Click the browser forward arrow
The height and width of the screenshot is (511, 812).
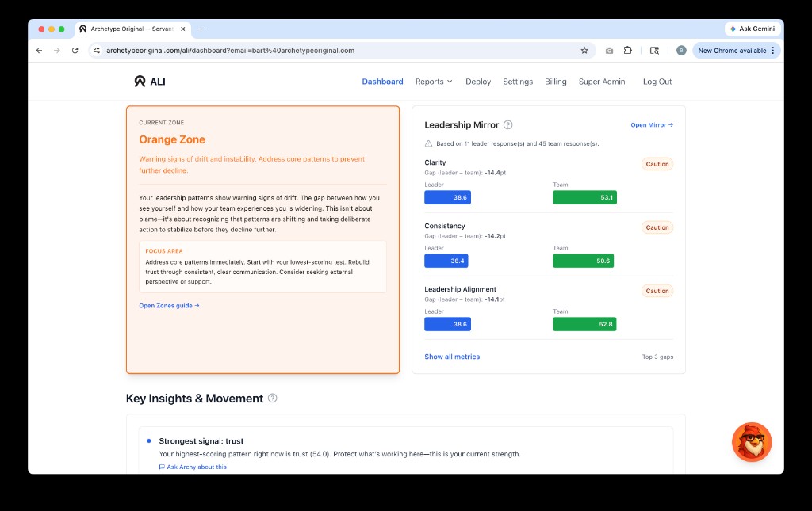(x=57, y=50)
